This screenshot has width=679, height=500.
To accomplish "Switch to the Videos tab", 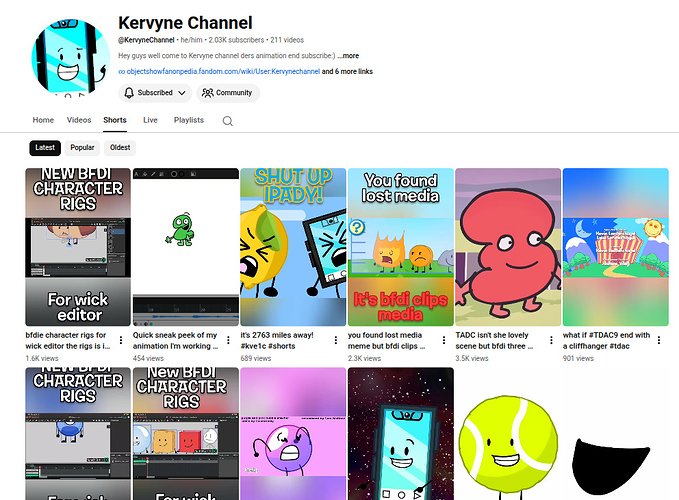I will (x=79, y=120).
